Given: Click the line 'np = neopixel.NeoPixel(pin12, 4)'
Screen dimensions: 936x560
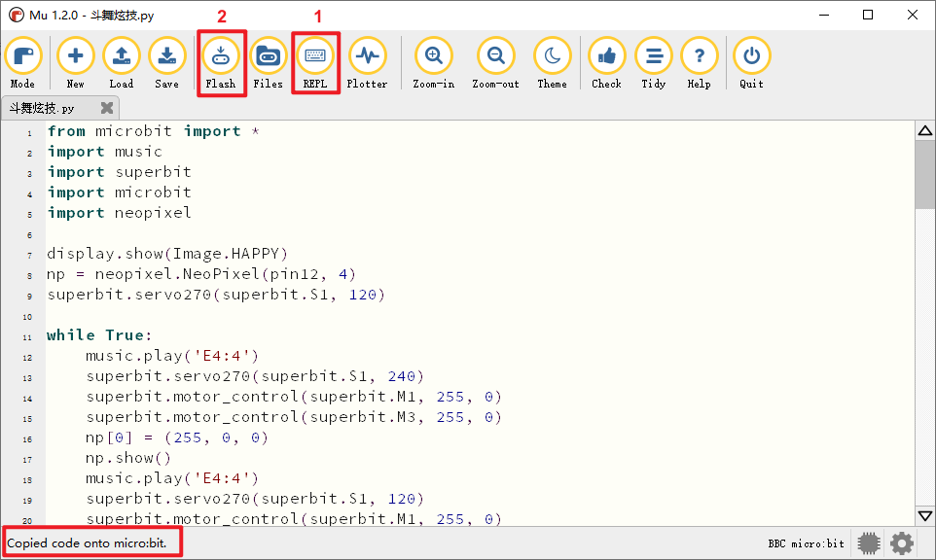Looking at the screenshot, I should click(x=201, y=274).
